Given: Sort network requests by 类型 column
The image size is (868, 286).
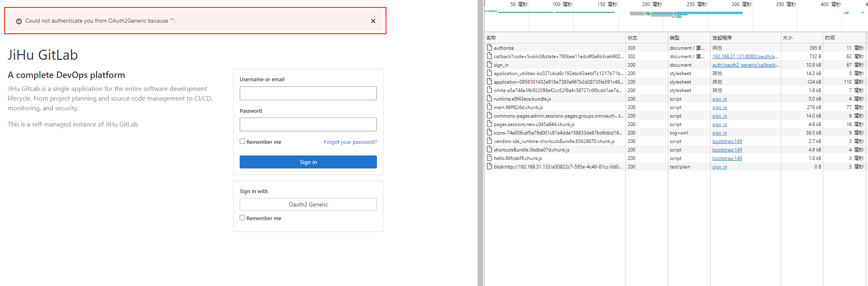Looking at the screenshot, I should coord(688,38).
